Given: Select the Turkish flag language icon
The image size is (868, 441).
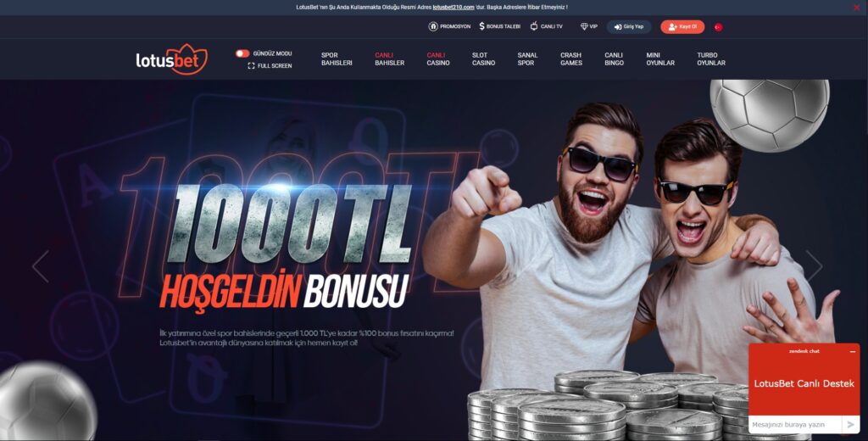Looking at the screenshot, I should [718, 26].
